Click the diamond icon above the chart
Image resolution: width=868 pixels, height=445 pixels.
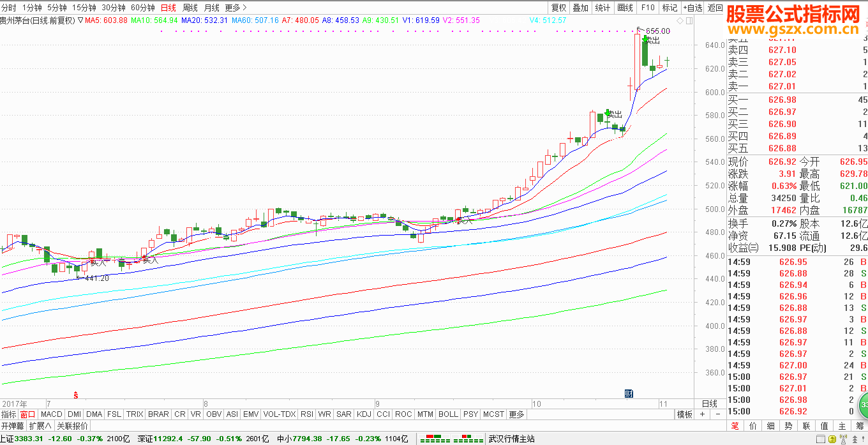pyautogui.click(x=680, y=20)
